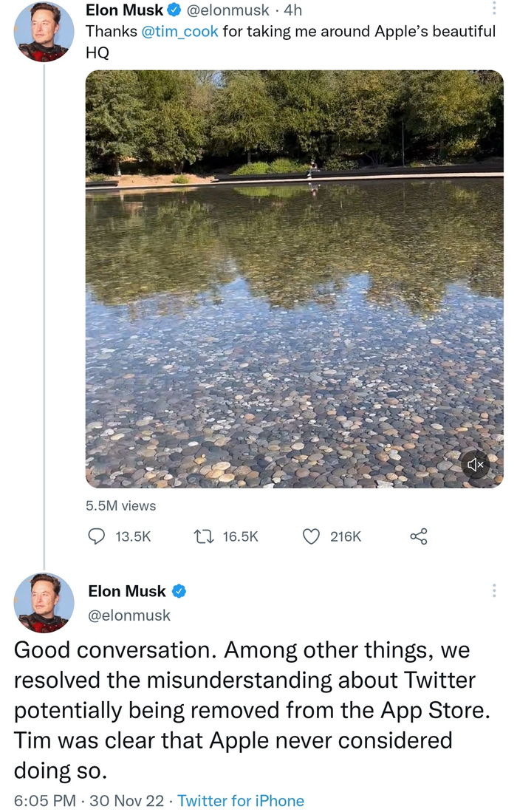517x812 pixels.
Task: Open the second tweet's three-dot menu
Action: click(x=494, y=590)
